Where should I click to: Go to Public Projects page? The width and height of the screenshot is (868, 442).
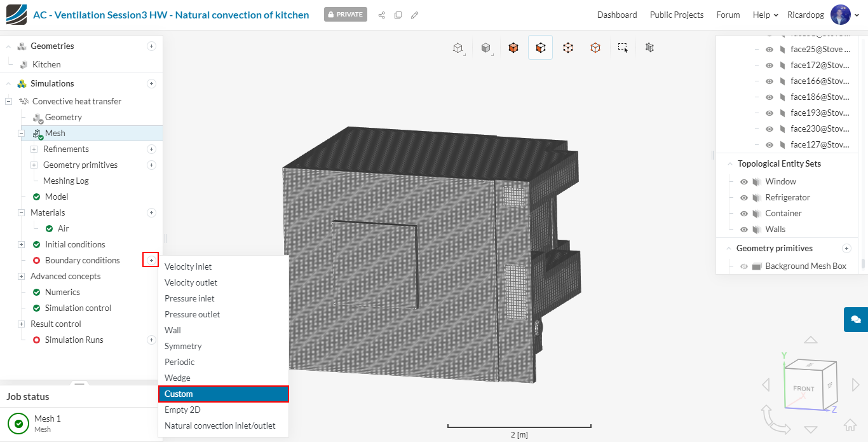[x=676, y=15]
